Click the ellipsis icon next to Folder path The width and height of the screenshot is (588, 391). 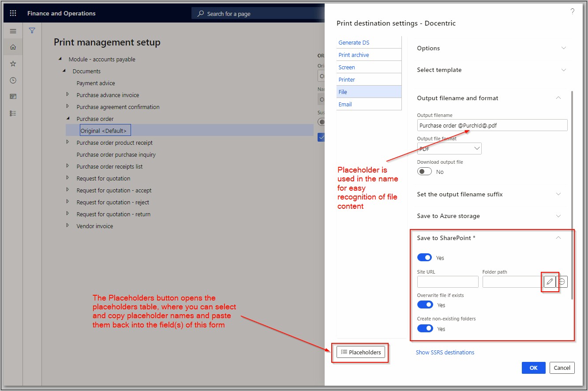tap(562, 282)
